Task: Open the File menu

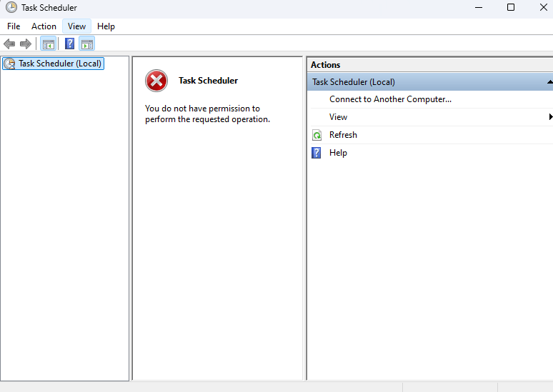Action: (14, 26)
